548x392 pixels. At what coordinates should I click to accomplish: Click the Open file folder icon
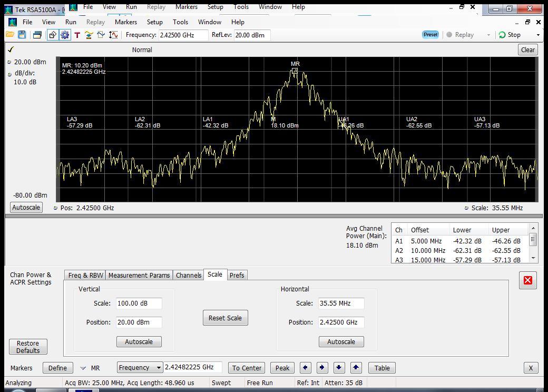(9, 35)
